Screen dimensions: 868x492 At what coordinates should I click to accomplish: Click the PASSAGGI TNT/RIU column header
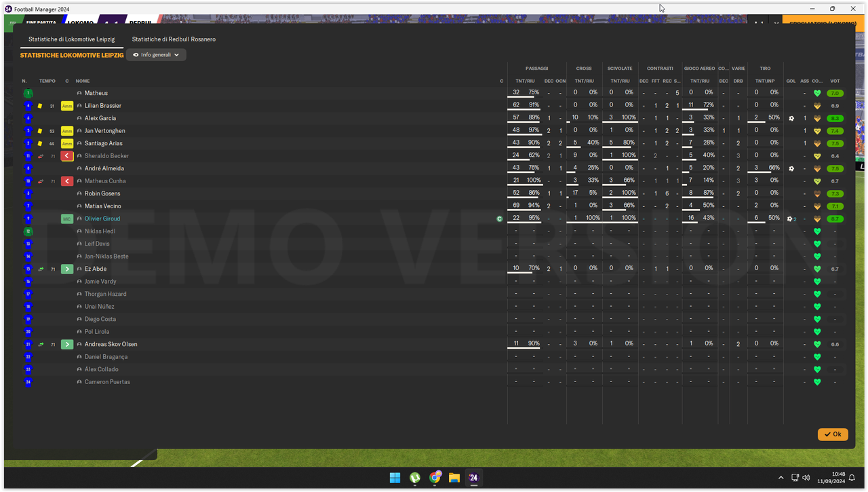tap(526, 81)
